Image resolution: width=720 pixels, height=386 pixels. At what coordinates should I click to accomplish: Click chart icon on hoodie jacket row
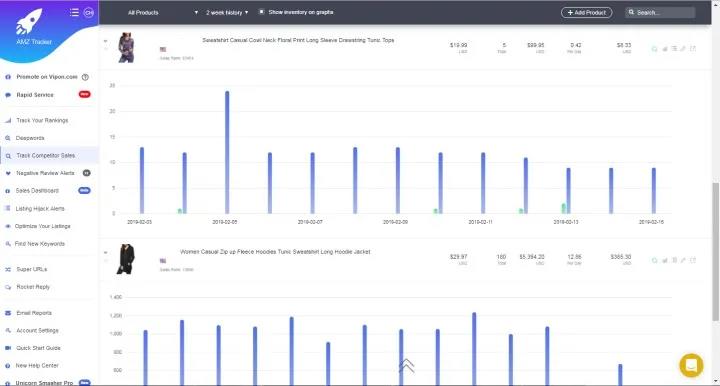click(664, 260)
